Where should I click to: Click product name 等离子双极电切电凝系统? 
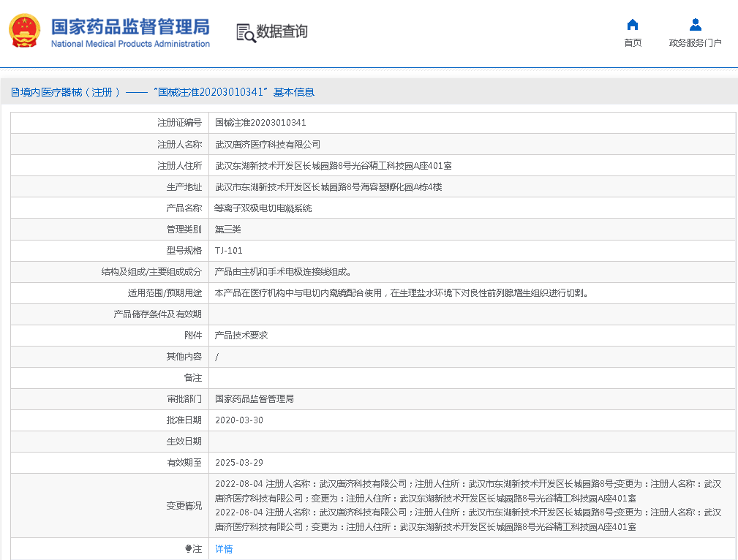click(x=263, y=208)
